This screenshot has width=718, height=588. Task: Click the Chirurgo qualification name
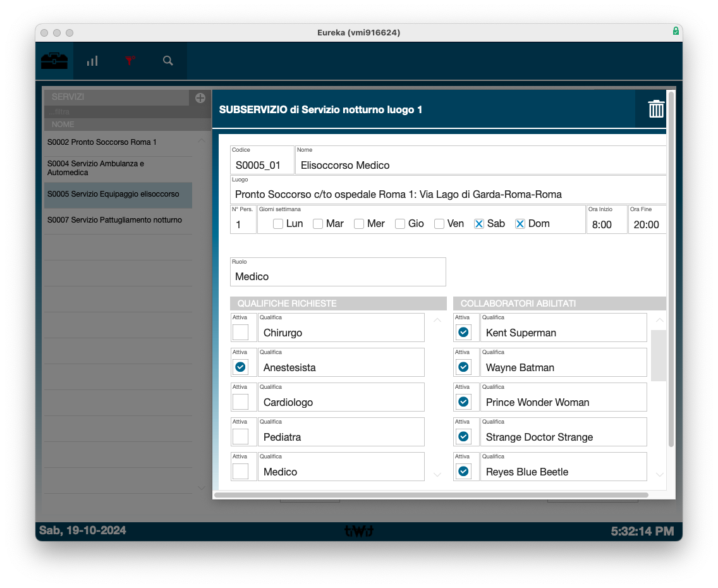pos(341,328)
